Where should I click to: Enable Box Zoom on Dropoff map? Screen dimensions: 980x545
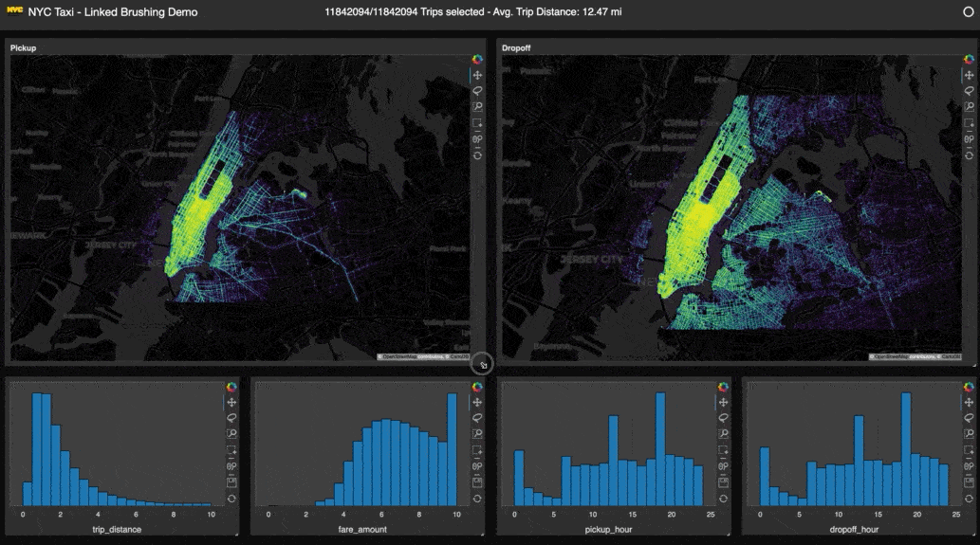click(969, 107)
